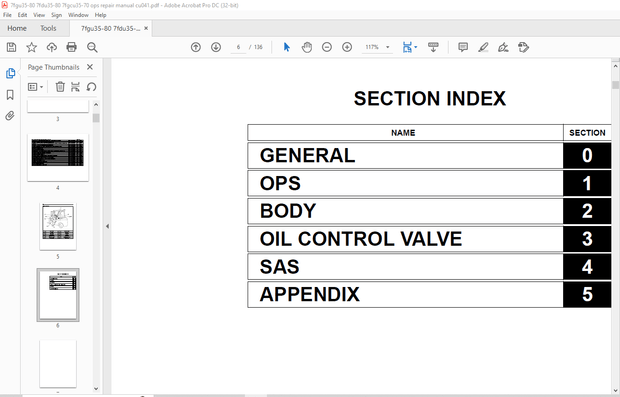Click the upload to cloud icon
The width and height of the screenshot is (620, 397).
click(x=51, y=47)
